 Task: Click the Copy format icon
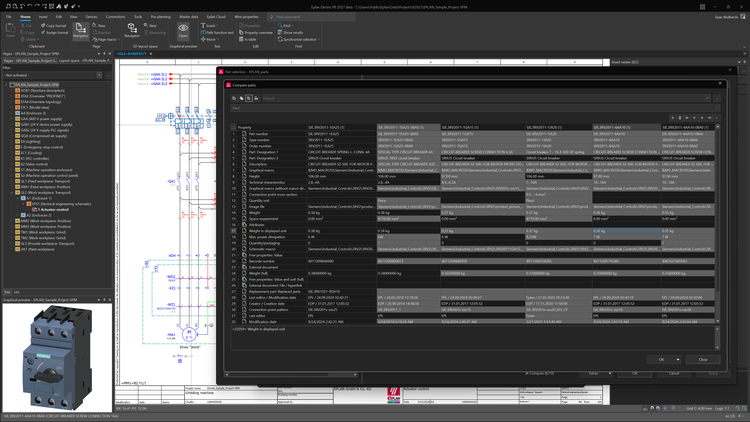coord(43,26)
